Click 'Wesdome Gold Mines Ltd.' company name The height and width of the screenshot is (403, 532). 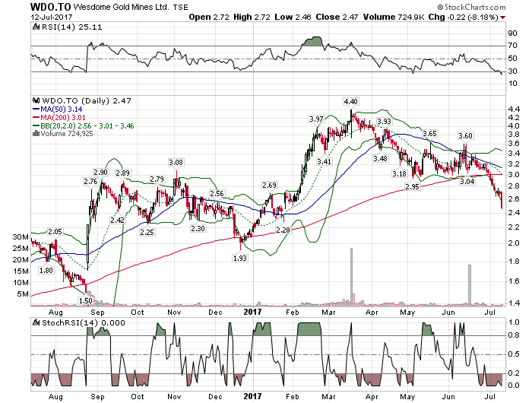click(x=122, y=7)
